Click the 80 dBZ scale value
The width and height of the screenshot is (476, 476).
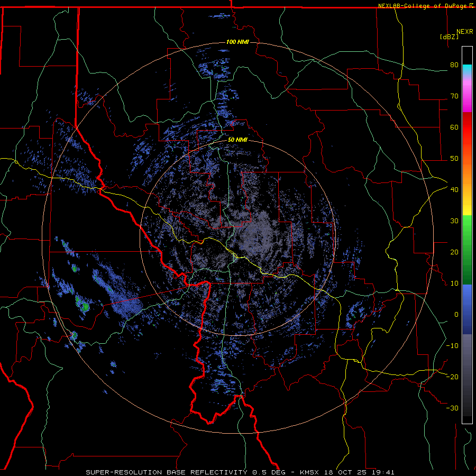pos(454,65)
